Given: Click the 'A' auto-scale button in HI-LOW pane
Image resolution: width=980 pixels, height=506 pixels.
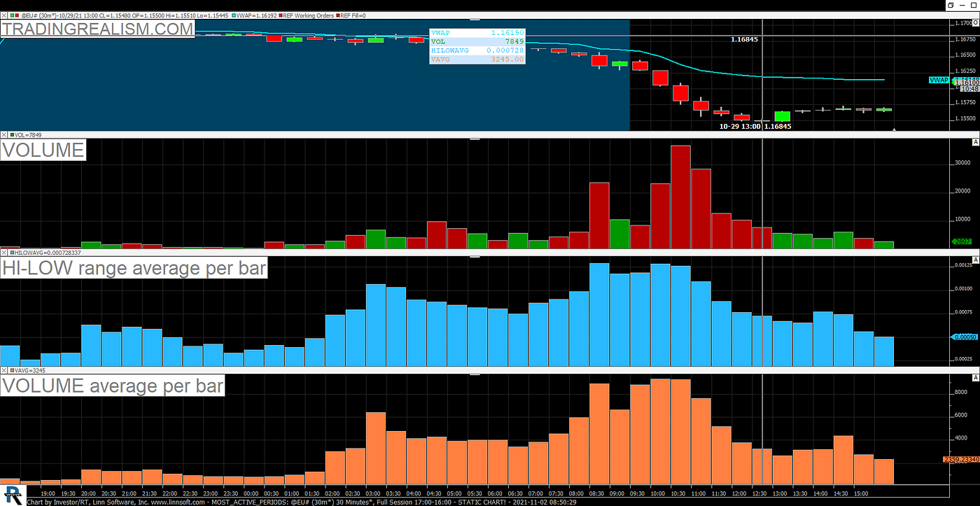Looking at the screenshot, I should [975, 260].
